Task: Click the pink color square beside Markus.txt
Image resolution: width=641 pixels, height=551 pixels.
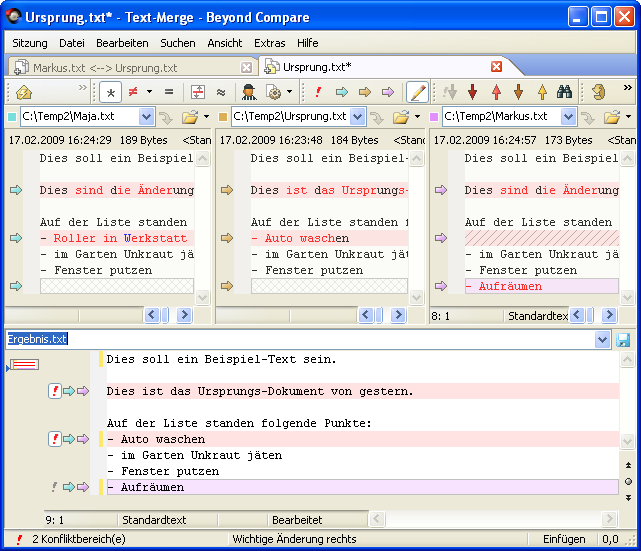Action: click(x=434, y=117)
